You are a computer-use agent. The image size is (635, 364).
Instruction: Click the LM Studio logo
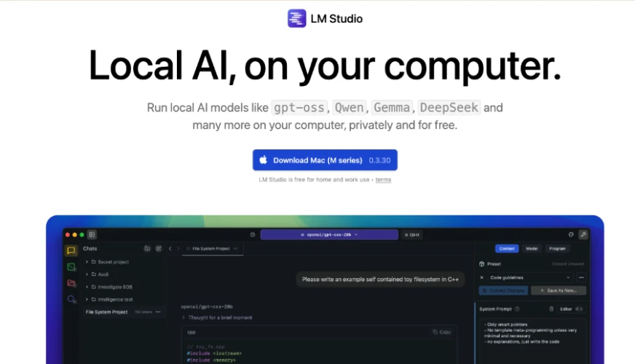click(x=296, y=18)
